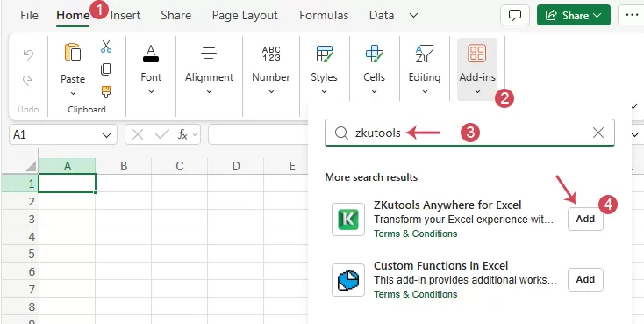Expand the Editing group chevron
Screen dimensions: 644x324
[425, 91]
